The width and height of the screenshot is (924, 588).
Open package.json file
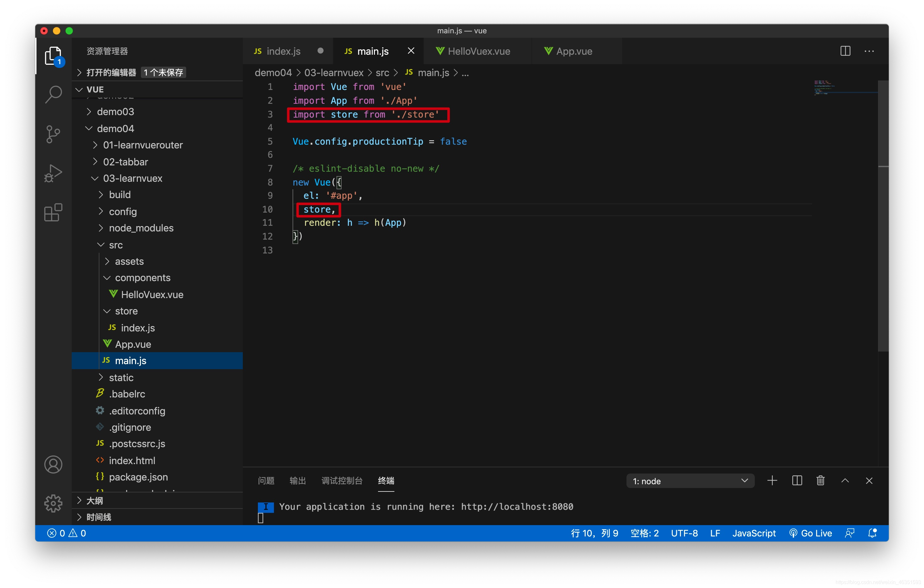pyautogui.click(x=157, y=477)
